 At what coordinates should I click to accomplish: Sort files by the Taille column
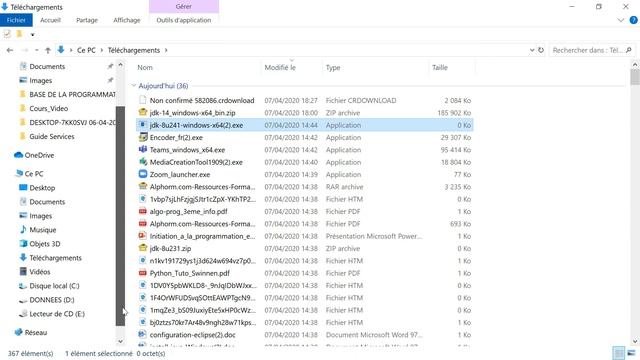440,68
